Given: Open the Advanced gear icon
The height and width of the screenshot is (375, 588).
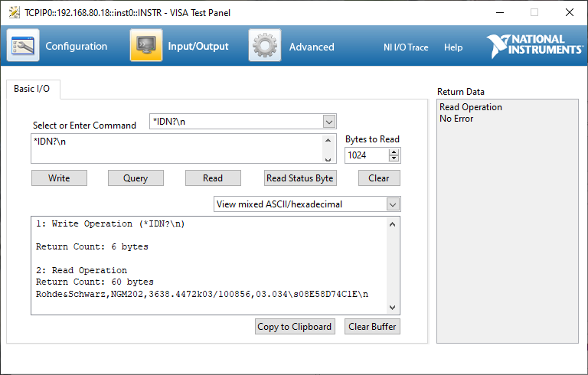Looking at the screenshot, I should [265, 45].
